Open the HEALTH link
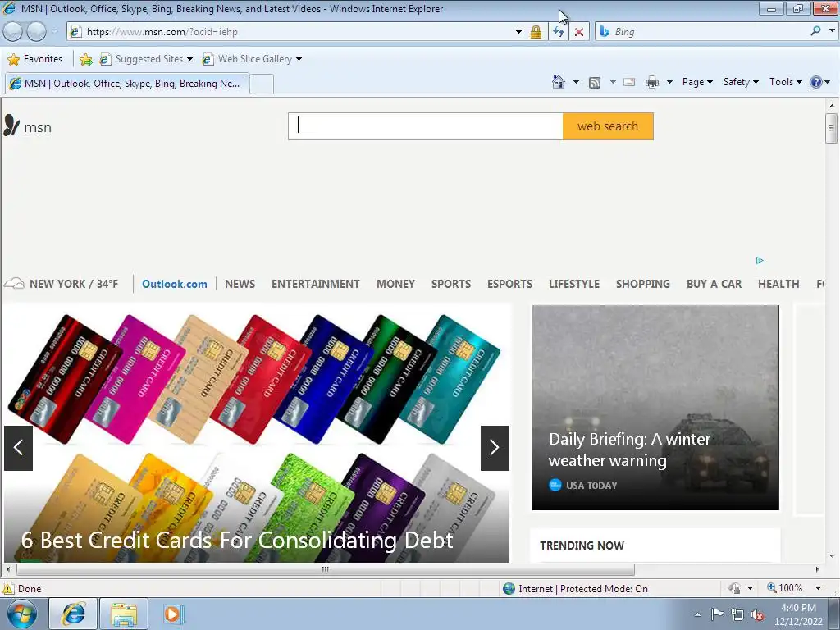The image size is (840, 630). 778,284
